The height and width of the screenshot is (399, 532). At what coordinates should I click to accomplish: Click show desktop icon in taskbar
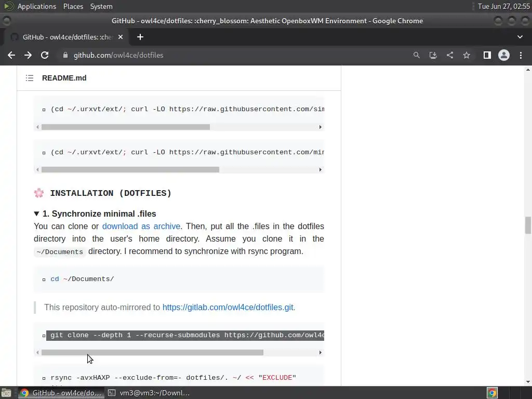6,393
